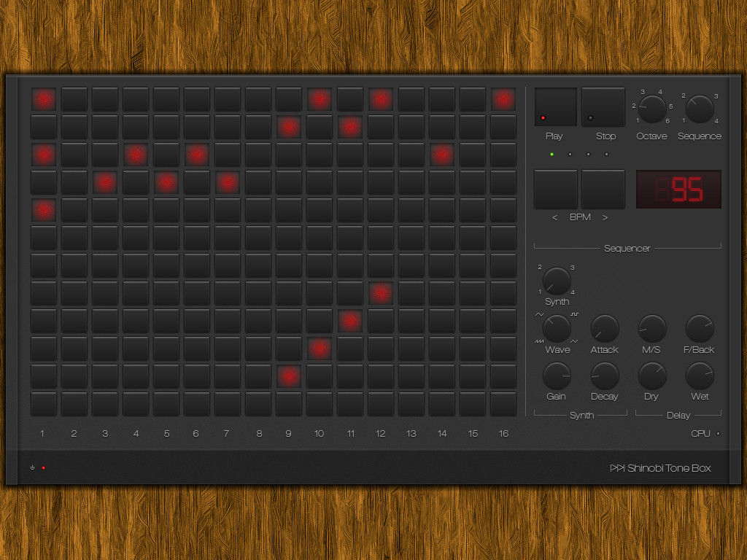Click step number 1 label

42,433
